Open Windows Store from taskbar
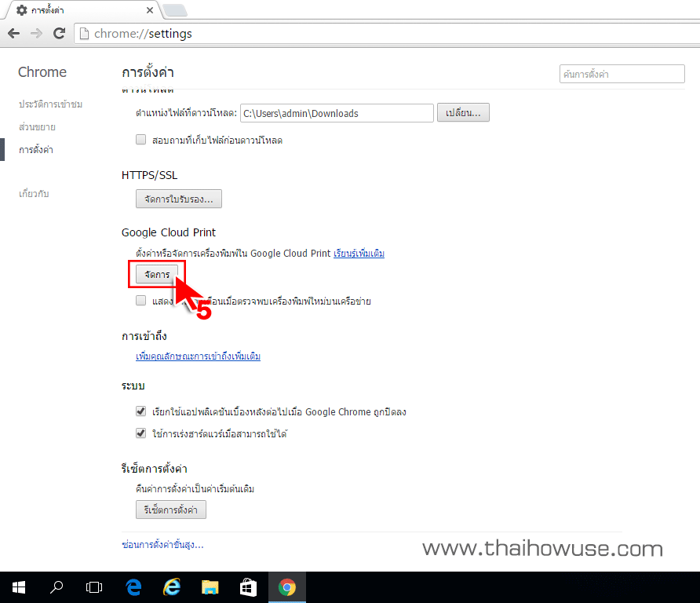 click(x=248, y=587)
